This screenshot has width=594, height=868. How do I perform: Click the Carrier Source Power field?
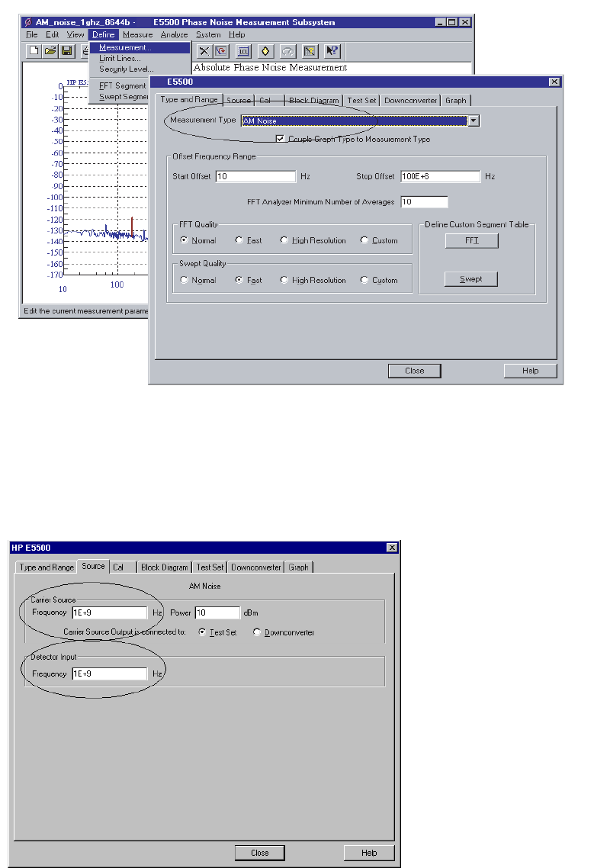pyautogui.click(x=217, y=612)
